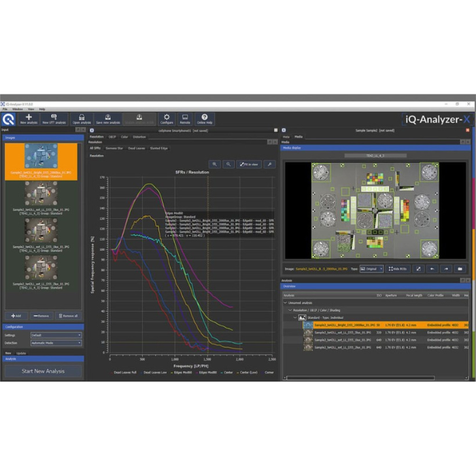Click Hide ROIs in media display
The height and width of the screenshot is (476, 476).
[x=398, y=269]
